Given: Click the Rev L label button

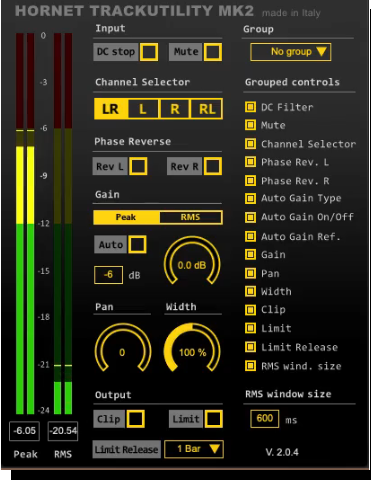Looking at the screenshot, I should click(x=110, y=166).
